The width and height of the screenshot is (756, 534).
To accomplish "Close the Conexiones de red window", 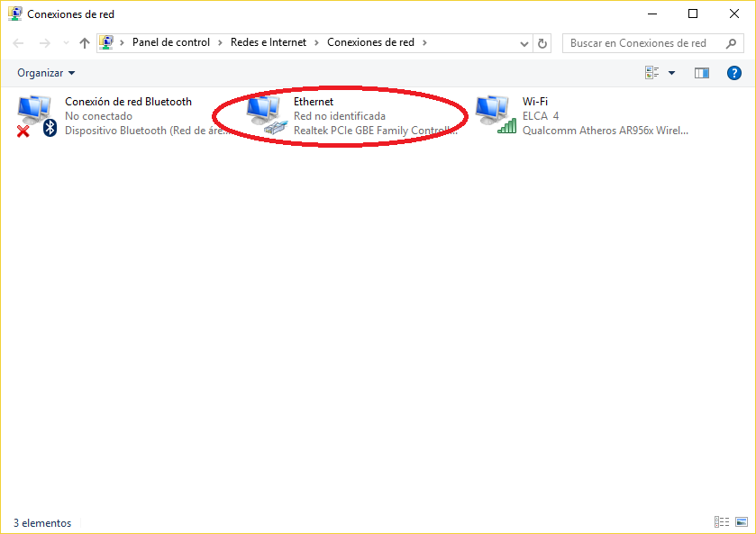I will (733, 14).
